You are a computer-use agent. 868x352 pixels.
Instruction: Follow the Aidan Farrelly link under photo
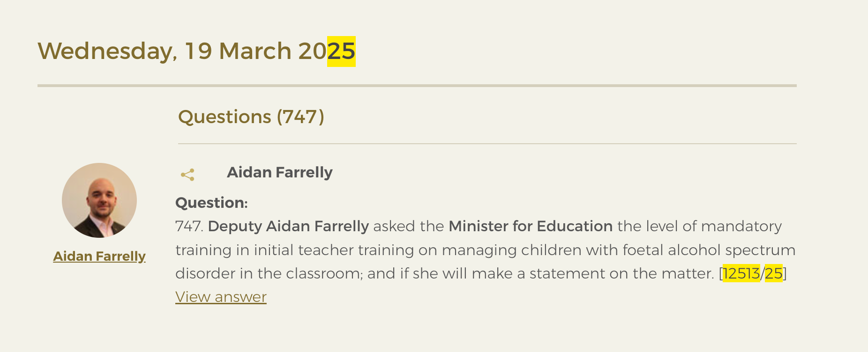pyautogui.click(x=99, y=256)
